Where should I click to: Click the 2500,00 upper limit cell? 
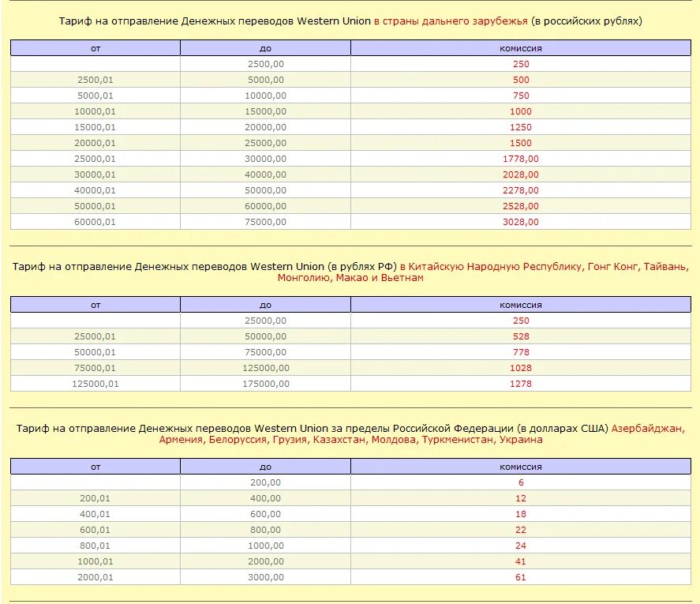point(266,64)
